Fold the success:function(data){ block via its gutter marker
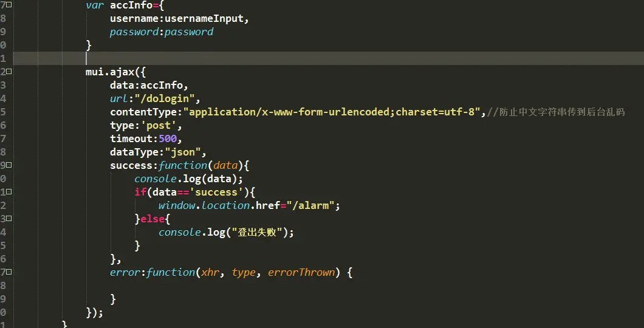 [x=9, y=165]
